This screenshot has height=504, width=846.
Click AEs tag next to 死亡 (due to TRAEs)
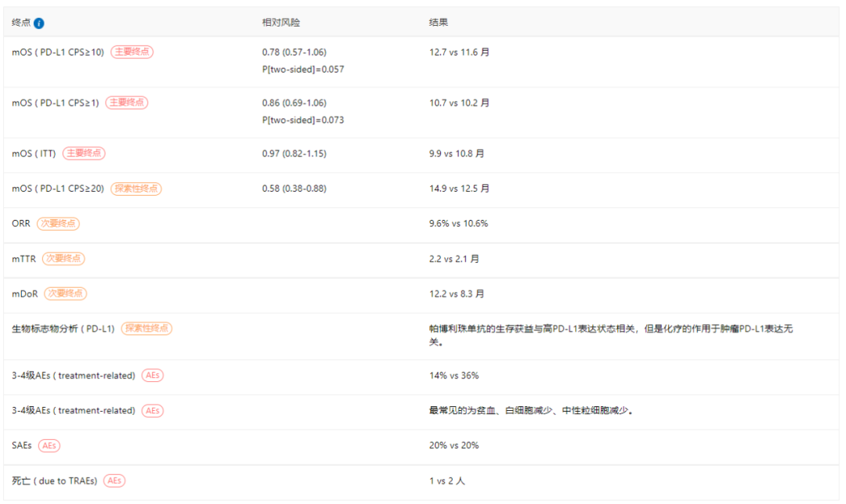click(114, 481)
